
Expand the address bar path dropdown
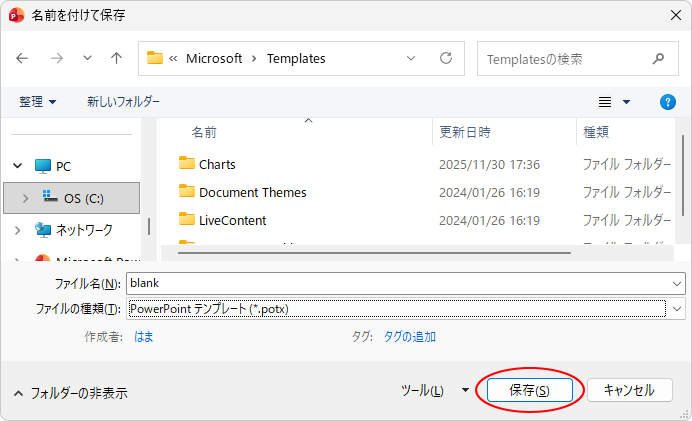tap(411, 59)
